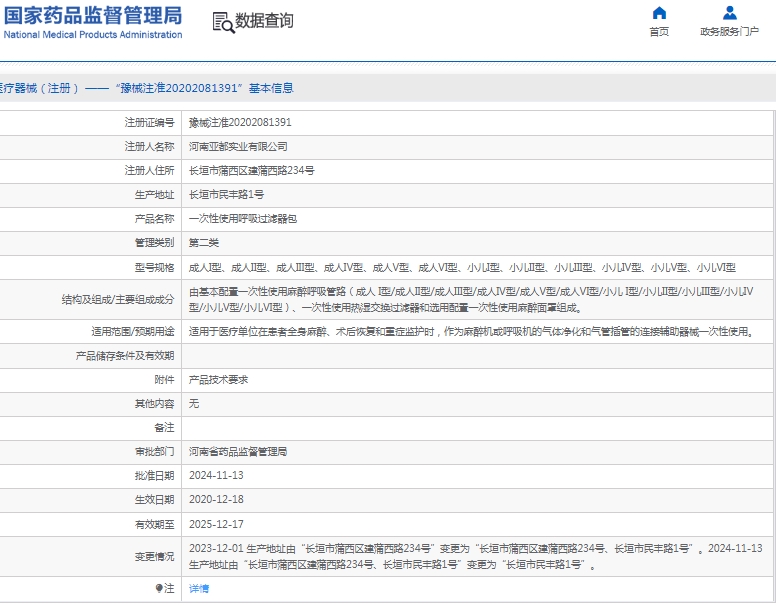Select 其他内容 value 无
Viewport: 776px width, 606px height.
click(194, 404)
